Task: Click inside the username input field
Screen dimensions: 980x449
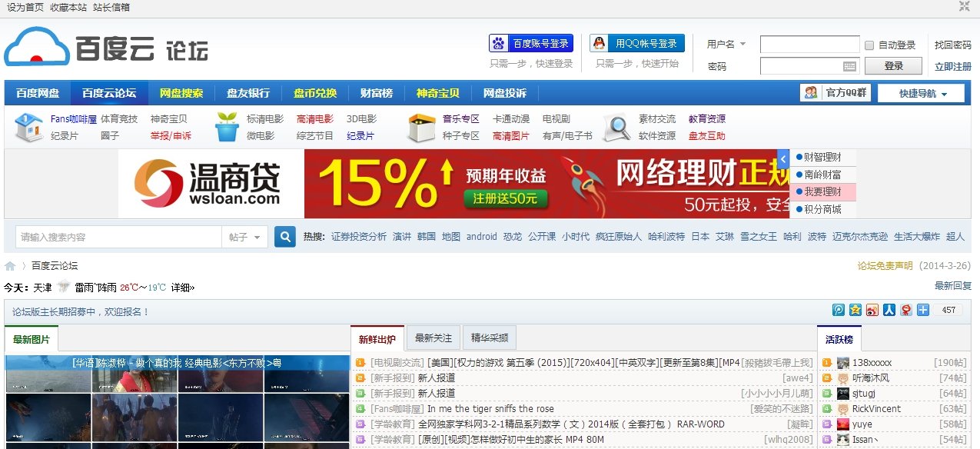Action: coord(809,44)
